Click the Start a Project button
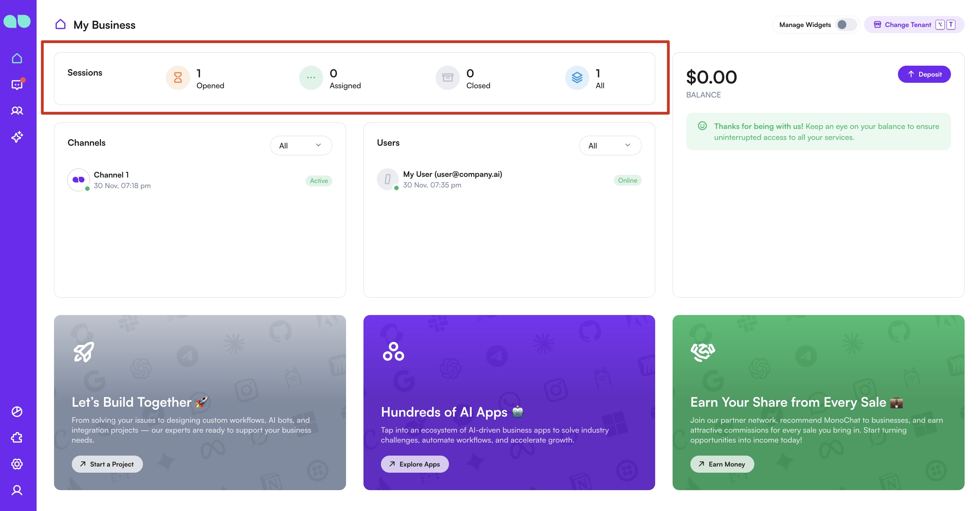Screen dimensions: 980x511 107,464
